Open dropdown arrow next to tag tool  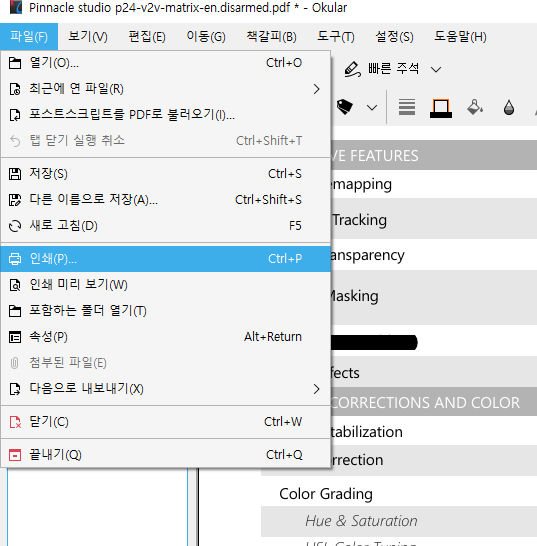(372, 108)
